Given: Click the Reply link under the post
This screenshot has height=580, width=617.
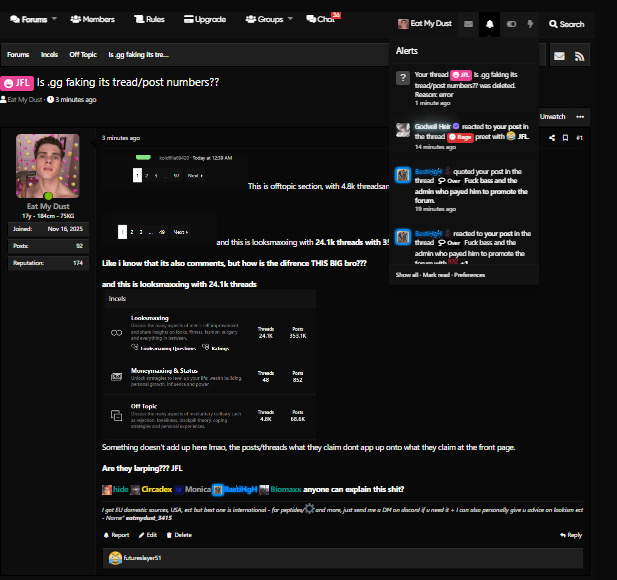Looking at the screenshot, I should [x=571, y=535].
